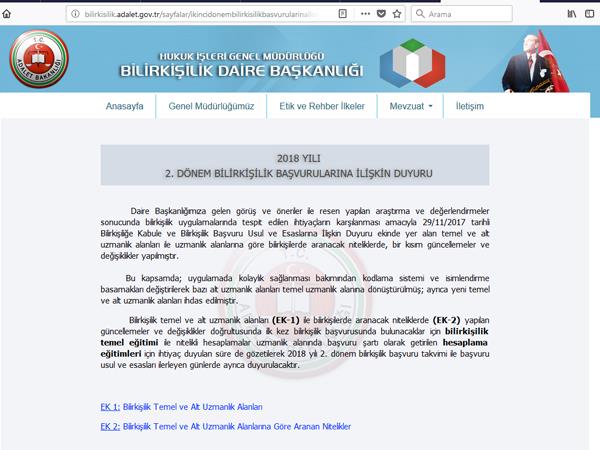Expand the Mevzuat dropdown menu
This screenshot has width=600, height=450.
411,106
